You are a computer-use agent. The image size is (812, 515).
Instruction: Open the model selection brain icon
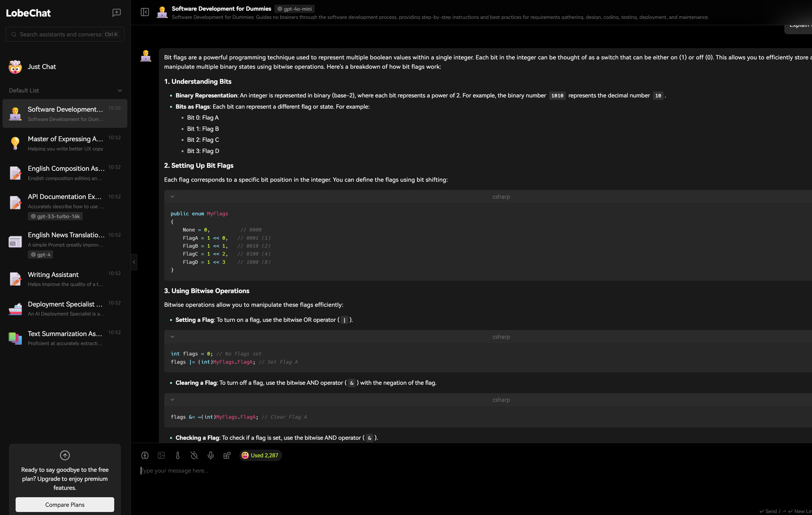click(x=145, y=455)
